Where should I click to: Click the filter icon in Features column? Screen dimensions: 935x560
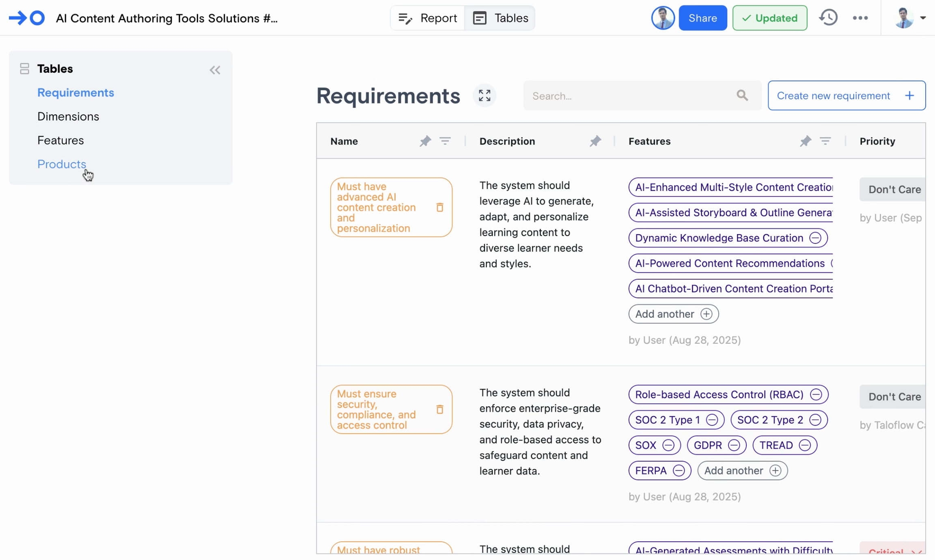[x=825, y=141]
